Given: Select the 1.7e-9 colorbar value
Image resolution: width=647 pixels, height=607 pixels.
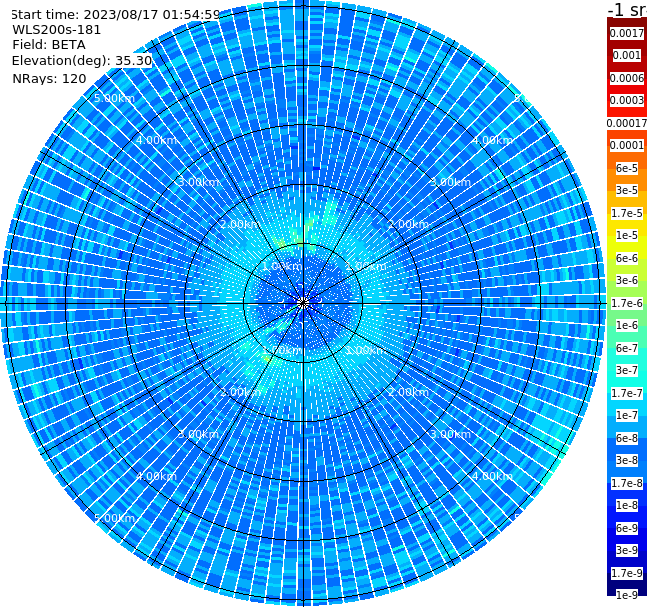Looking at the screenshot, I should [627, 573].
